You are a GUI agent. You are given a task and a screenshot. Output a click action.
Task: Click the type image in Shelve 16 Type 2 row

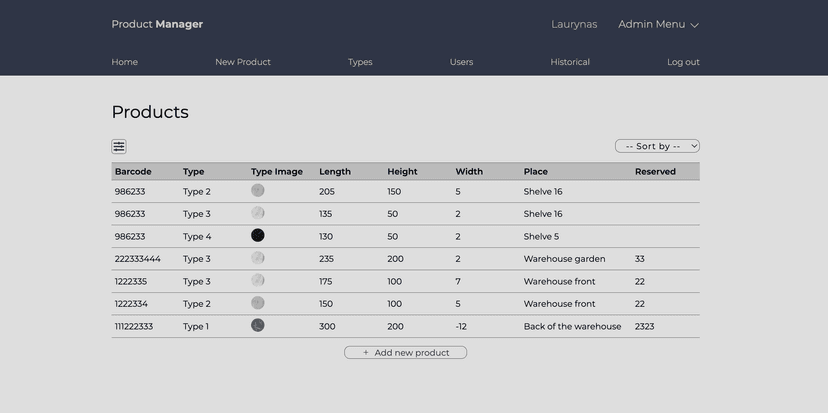point(258,191)
